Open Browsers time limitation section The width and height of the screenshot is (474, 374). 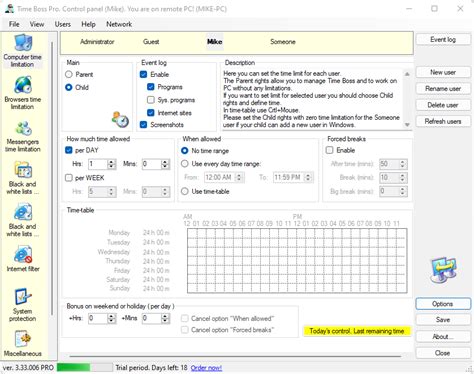pyautogui.click(x=23, y=93)
